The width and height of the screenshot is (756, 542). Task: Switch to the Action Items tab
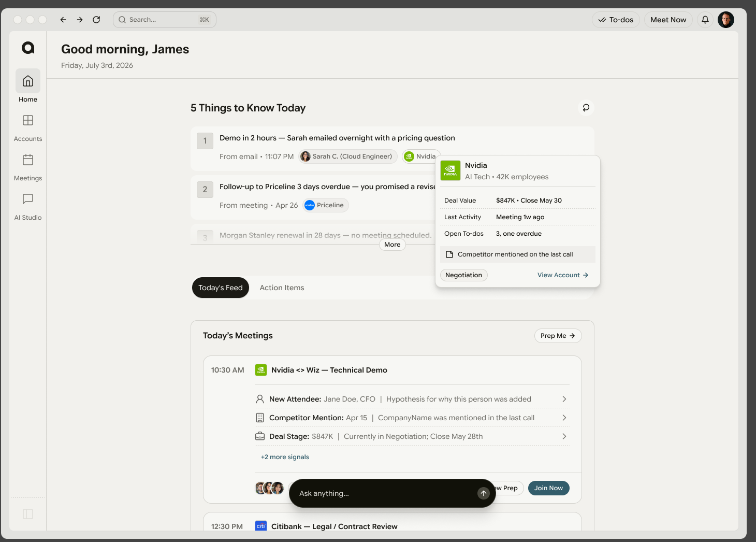282,288
